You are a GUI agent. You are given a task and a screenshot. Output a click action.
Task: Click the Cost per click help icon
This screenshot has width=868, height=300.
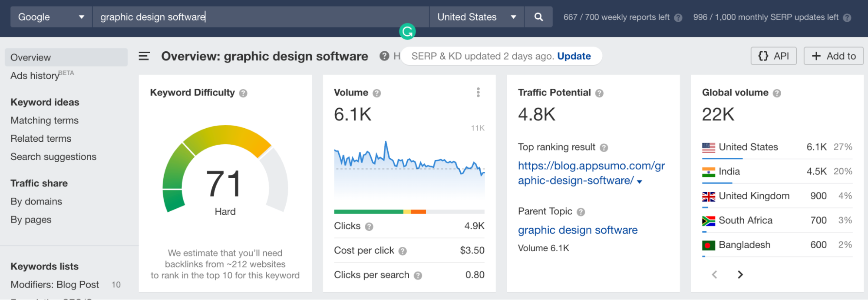coord(403,251)
